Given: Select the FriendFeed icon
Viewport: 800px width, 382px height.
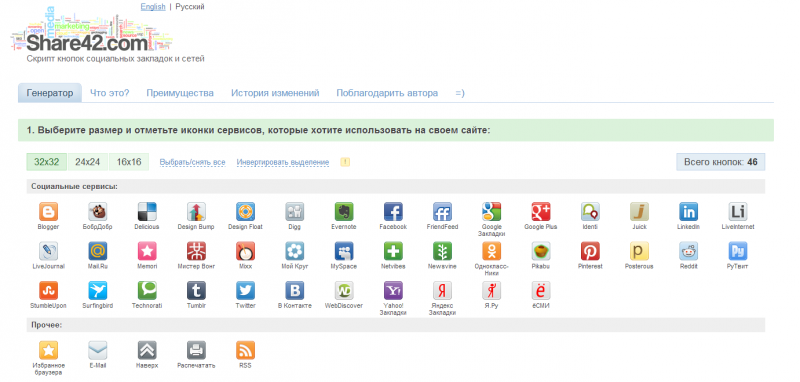Looking at the screenshot, I should click(x=442, y=211).
